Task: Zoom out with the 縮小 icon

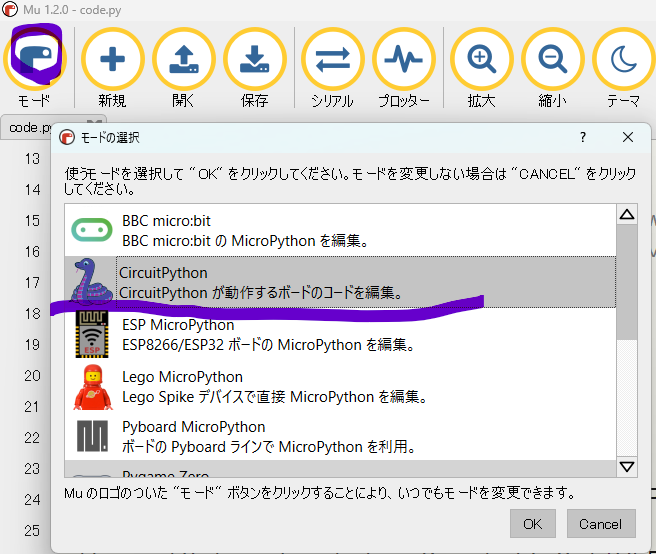Action: pos(552,60)
